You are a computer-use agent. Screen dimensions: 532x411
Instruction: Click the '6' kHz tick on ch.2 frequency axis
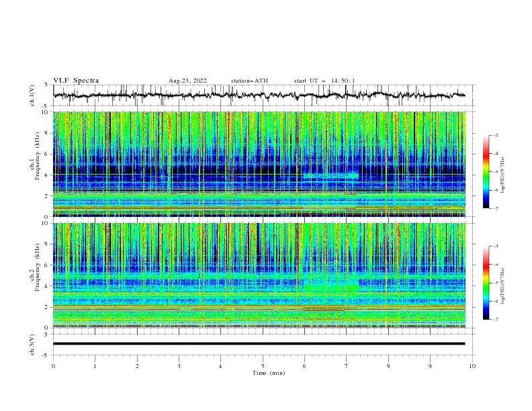(47, 265)
